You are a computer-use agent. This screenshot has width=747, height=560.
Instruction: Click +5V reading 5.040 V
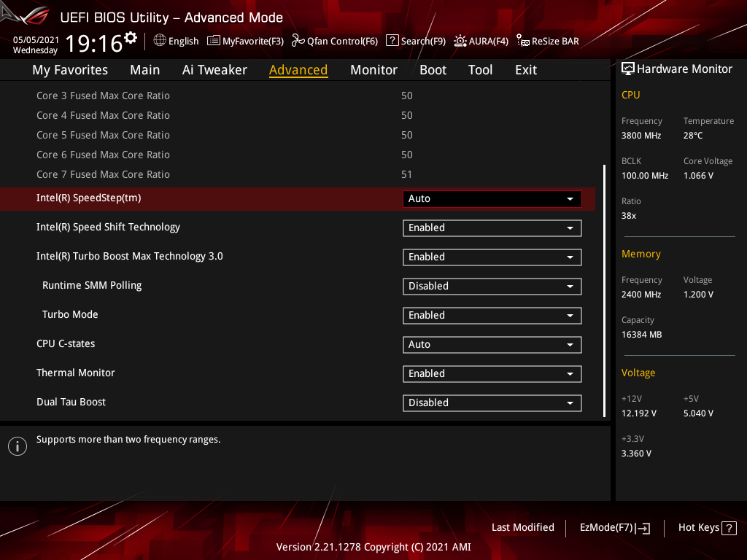click(698, 413)
